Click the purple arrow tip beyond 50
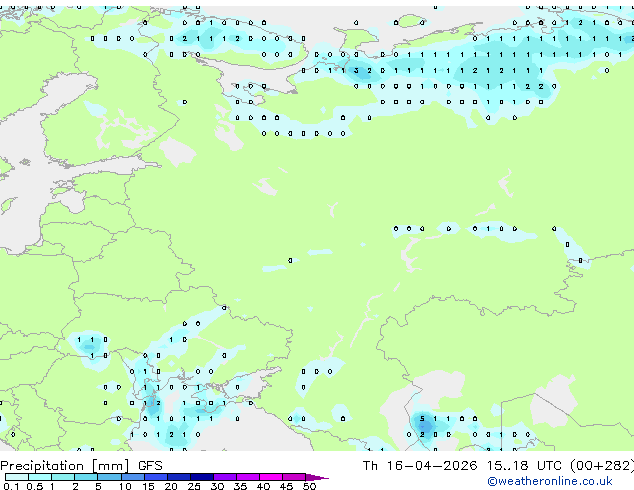 coord(317,477)
